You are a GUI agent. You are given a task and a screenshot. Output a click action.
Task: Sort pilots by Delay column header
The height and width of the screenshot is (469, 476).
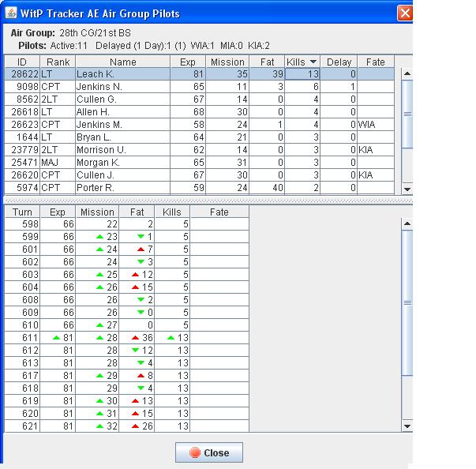(339, 62)
